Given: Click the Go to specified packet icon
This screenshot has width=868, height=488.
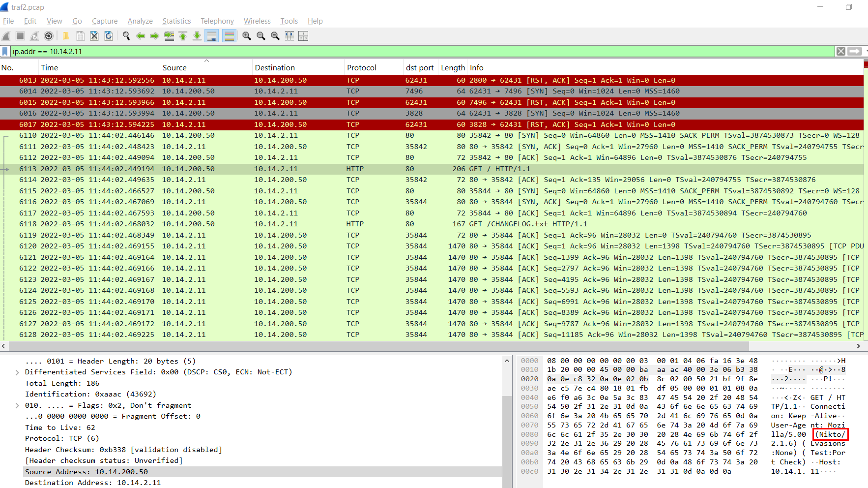Looking at the screenshot, I should [x=169, y=36].
